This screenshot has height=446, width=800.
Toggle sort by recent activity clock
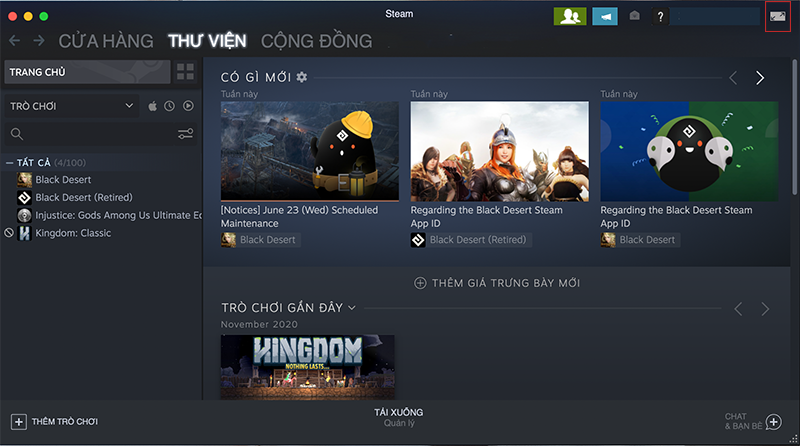(x=169, y=106)
